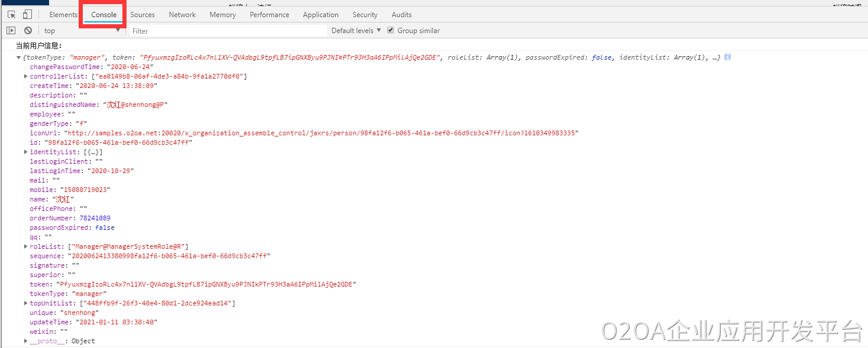This screenshot has height=348, width=868.
Task: Clear the console with the ban icon
Action: [28, 31]
